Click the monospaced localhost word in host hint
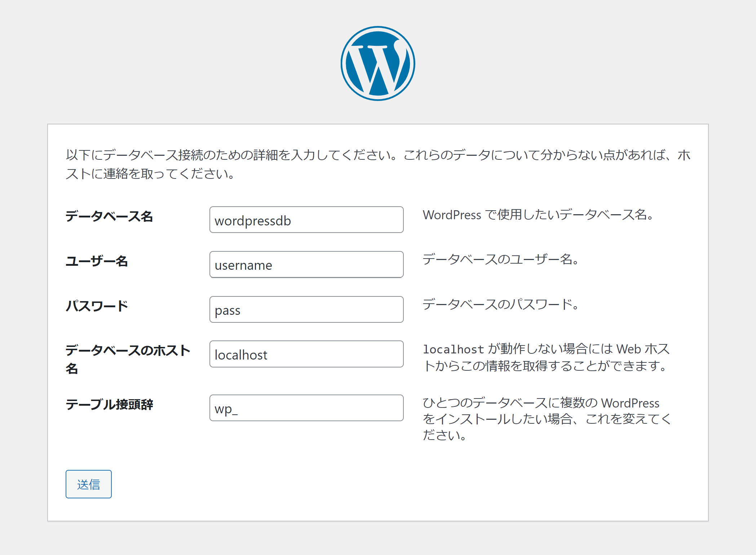This screenshot has height=555, width=756. [x=453, y=349]
